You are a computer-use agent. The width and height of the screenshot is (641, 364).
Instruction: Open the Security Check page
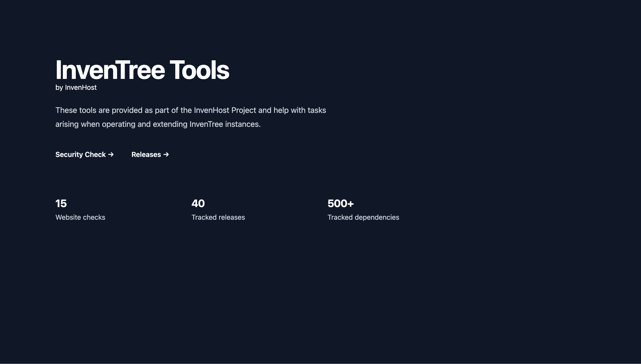click(80, 155)
